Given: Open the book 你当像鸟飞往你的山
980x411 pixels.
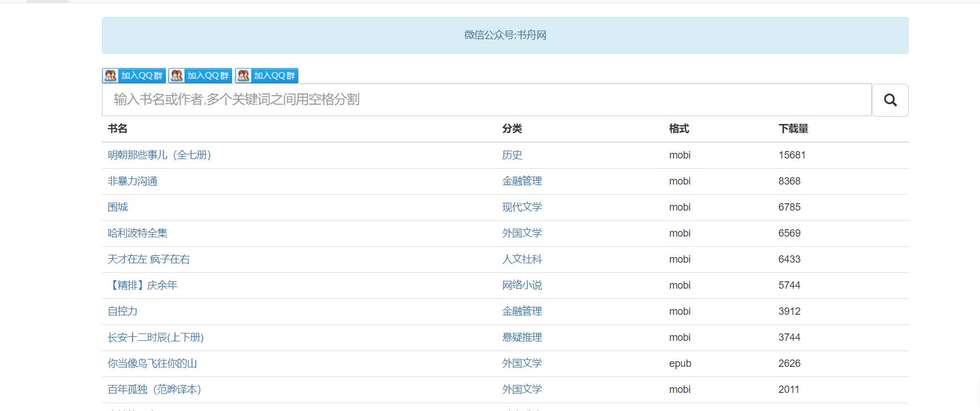Looking at the screenshot, I should tap(152, 363).
